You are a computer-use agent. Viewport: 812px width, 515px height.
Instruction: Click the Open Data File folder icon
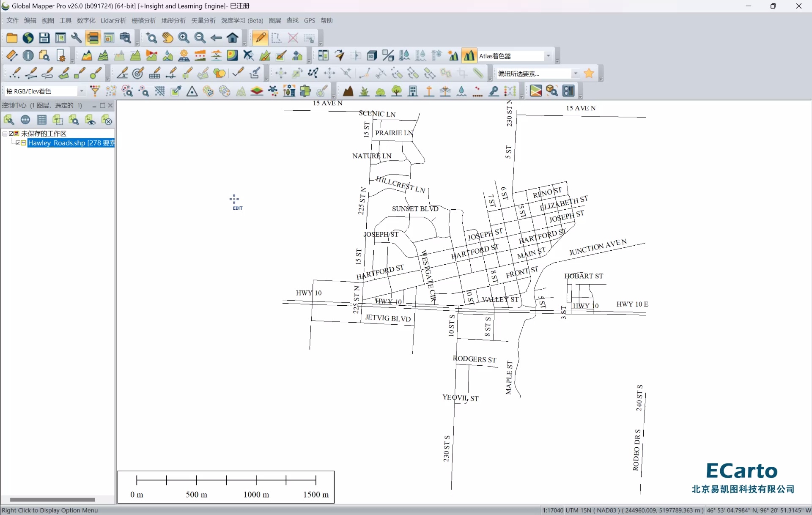click(11, 38)
